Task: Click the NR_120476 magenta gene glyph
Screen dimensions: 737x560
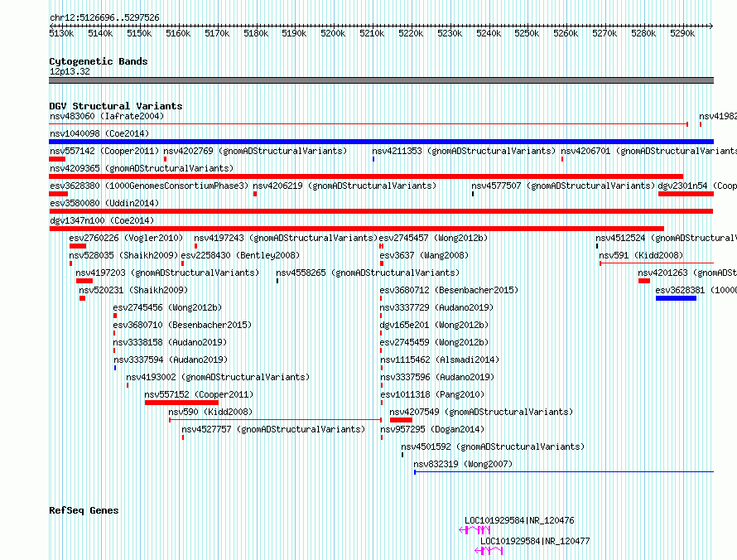Action: [x=474, y=530]
